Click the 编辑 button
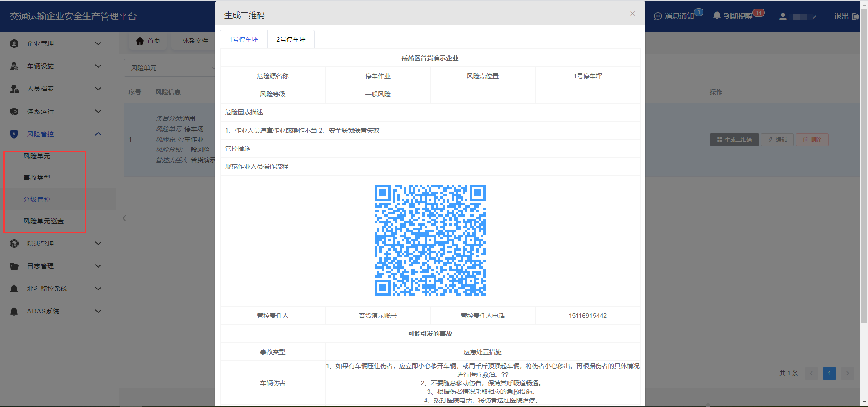Image resolution: width=868 pixels, height=407 pixels. pyautogui.click(x=777, y=140)
